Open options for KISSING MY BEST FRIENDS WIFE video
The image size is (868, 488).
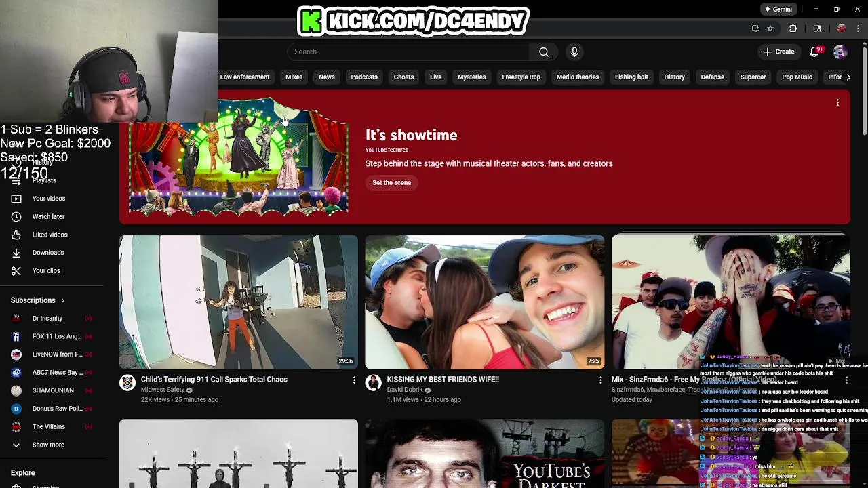click(x=600, y=380)
